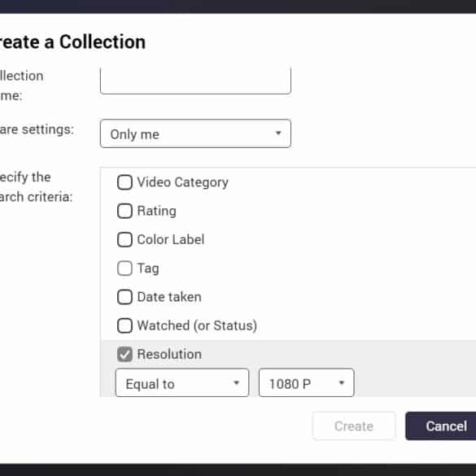Open the 'Equal to' comparison dropdown
476x476 pixels.
[x=182, y=382]
